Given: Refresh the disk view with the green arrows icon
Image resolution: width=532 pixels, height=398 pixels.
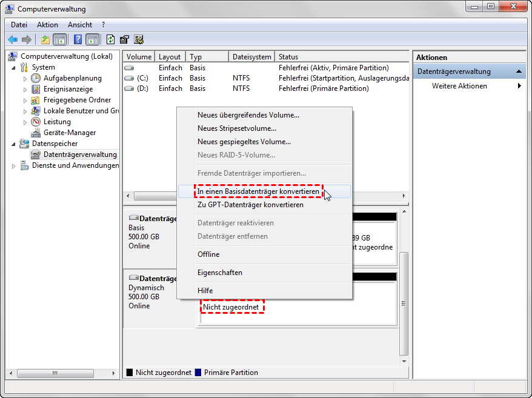Looking at the screenshot, I should (x=110, y=40).
